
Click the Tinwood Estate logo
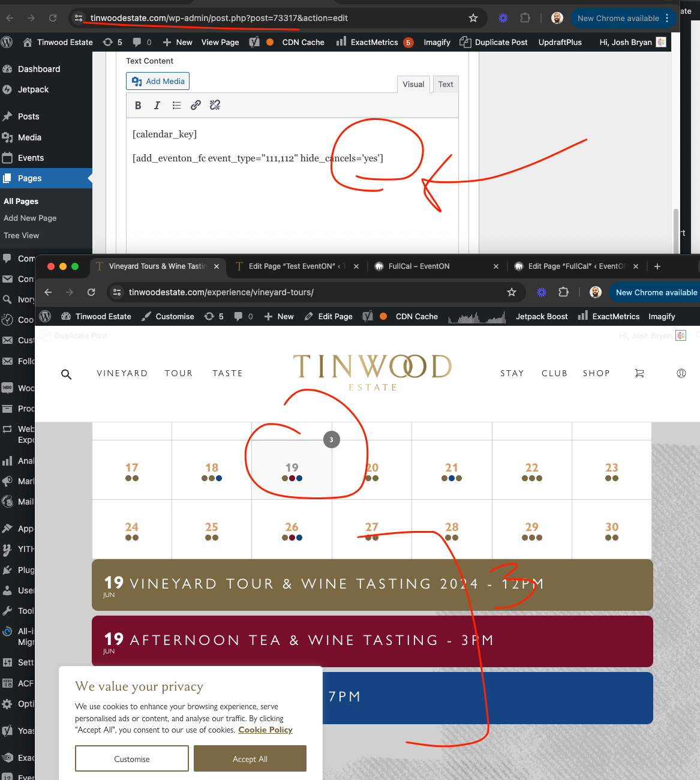point(372,372)
